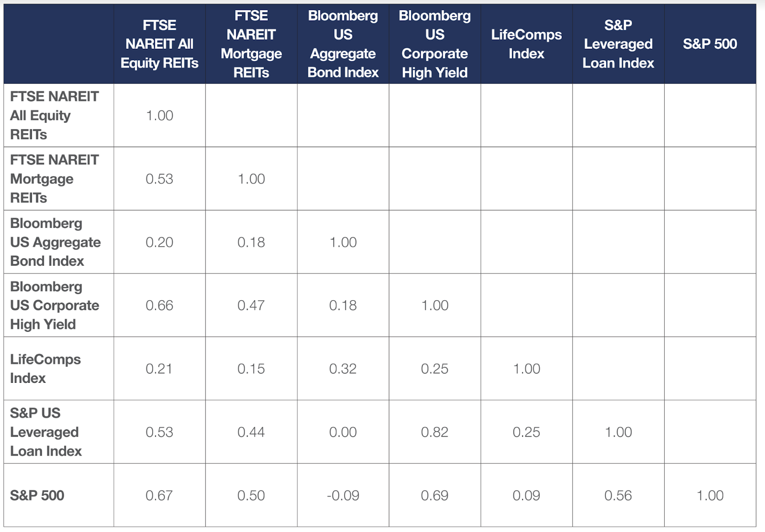
Task: Click the S&P 500 column header
Action: pos(710,44)
